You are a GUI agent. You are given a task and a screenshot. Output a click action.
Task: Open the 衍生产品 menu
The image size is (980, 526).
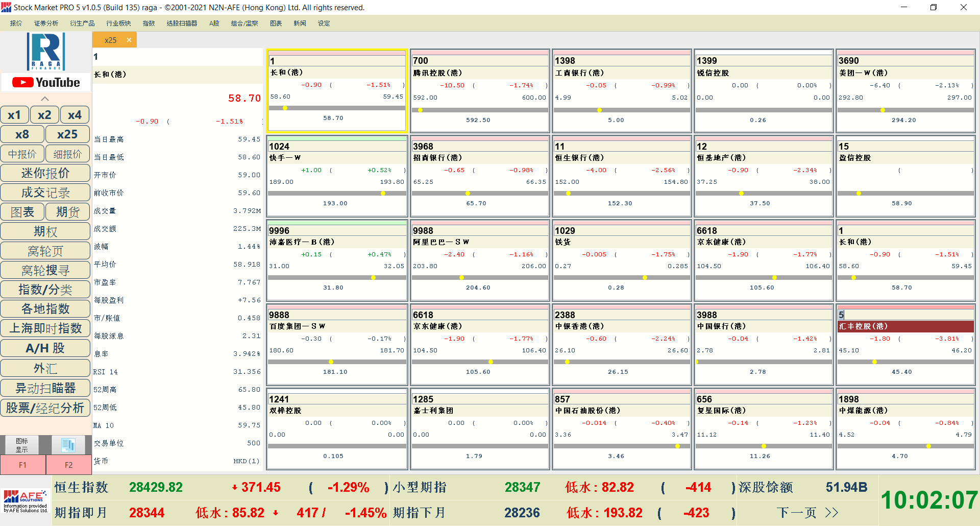[x=82, y=23]
